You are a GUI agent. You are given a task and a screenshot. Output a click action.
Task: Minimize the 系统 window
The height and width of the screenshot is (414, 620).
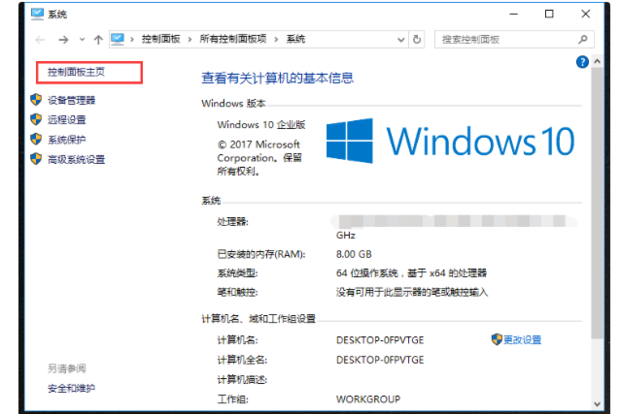514,14
